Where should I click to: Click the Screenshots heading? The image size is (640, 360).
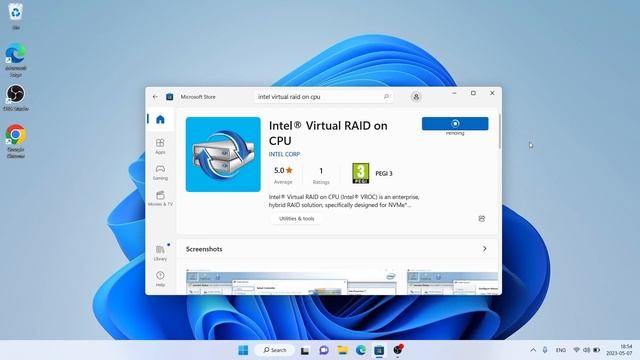tap(204, 249)
